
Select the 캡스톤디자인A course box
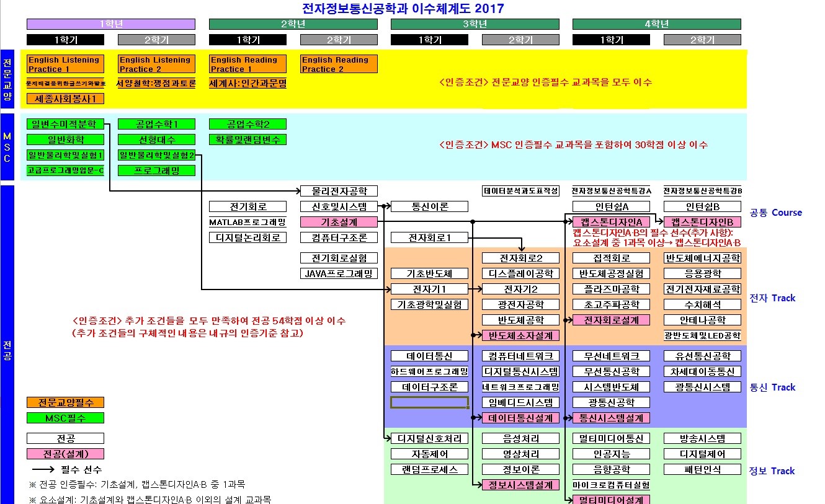611,222
